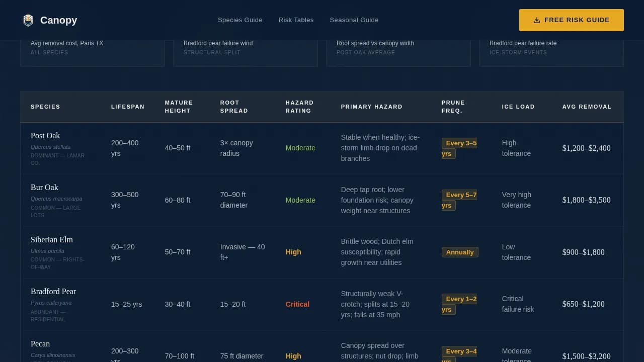Click the Mature Height column header
This screenshot has width=644, height=362.
[x=179, y=107]
